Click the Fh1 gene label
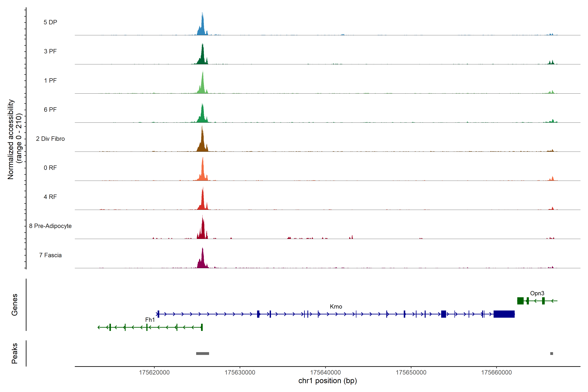The width and height of the screenshot is (588, 392). pyautogui.click(x=150, y=320)
